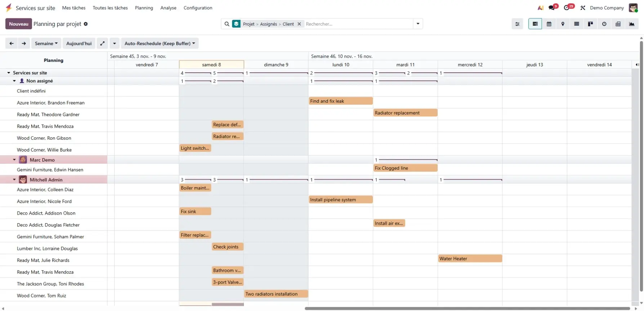Jump to today with Aujourd'hui button
The width and height of the screenshot is (644, 311).
point(79,44)
